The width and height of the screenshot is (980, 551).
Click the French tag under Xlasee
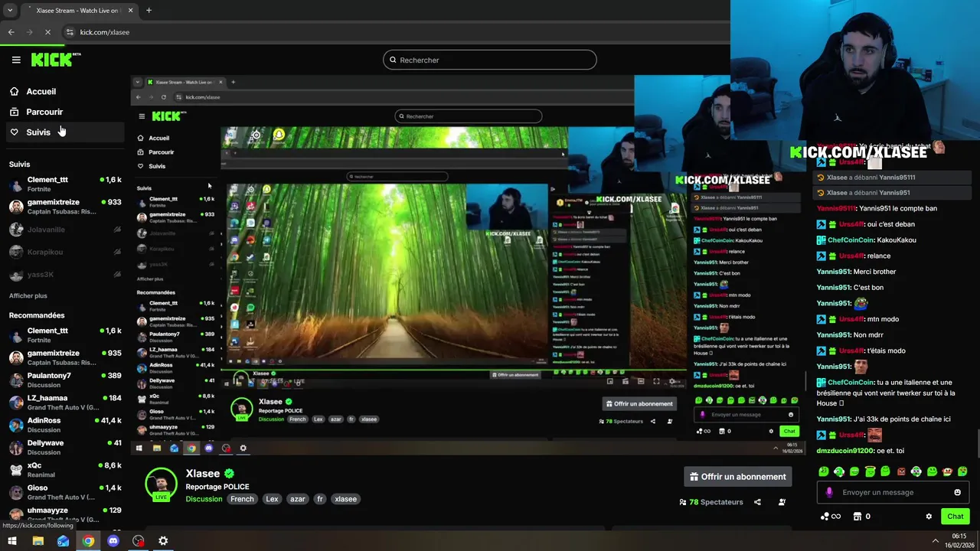[x=242, y=499]
